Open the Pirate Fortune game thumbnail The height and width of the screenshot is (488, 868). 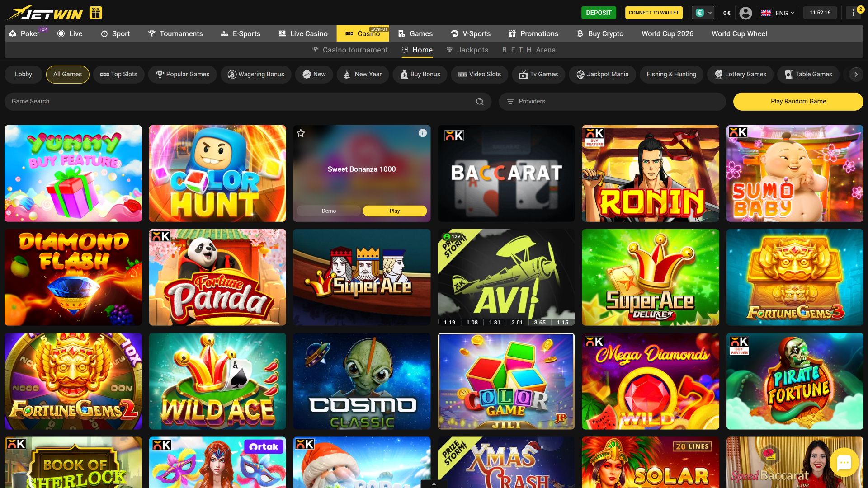[x=795, y=381]
